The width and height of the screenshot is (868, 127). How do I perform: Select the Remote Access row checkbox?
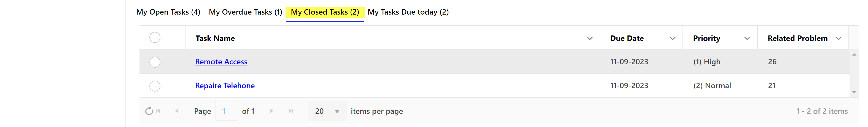pos(155,62)
